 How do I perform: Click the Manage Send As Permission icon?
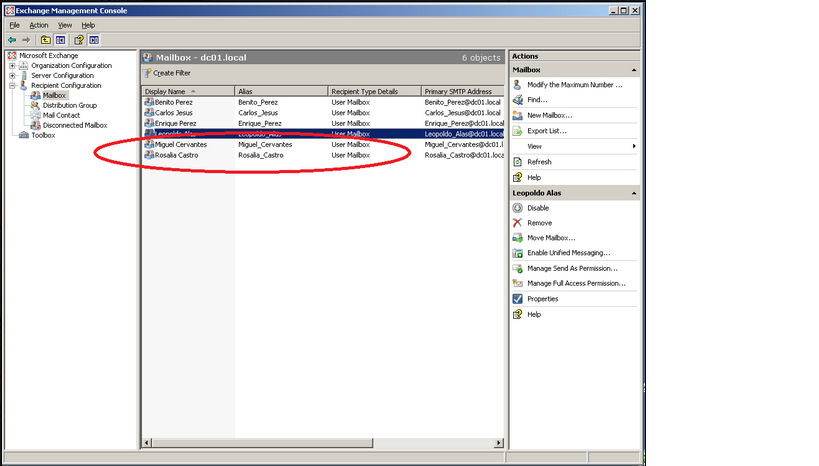(x=518, y=269)
